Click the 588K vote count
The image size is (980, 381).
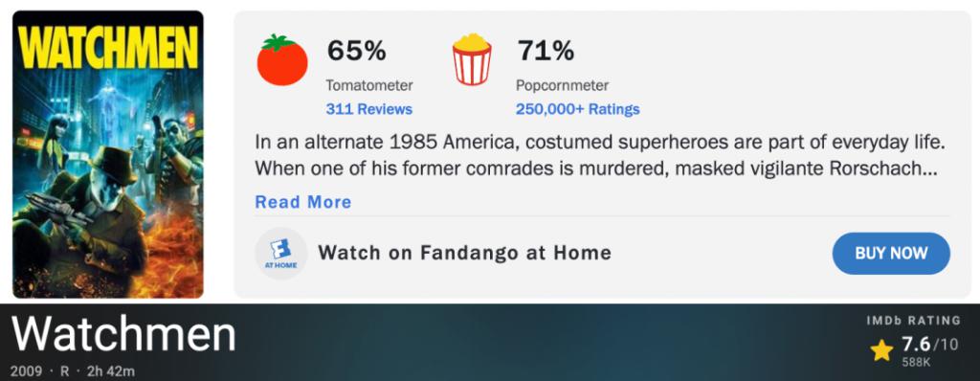(916, 362)
